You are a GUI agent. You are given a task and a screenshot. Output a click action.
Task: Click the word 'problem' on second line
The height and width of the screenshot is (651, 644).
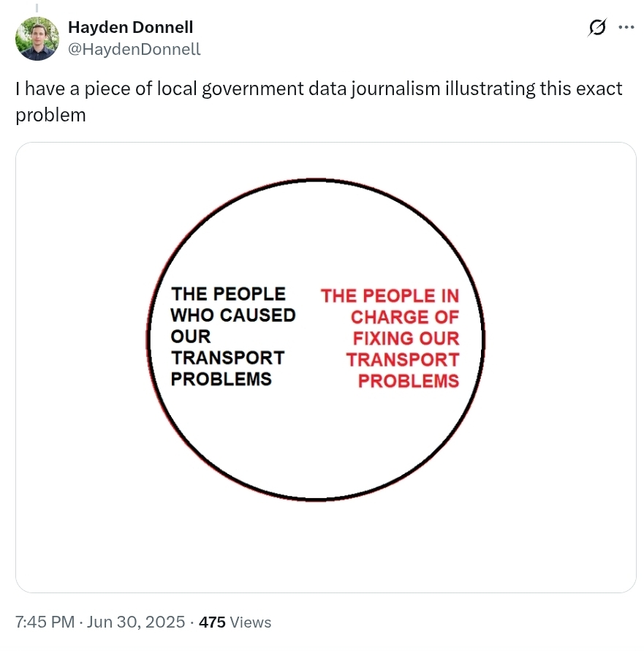(x=50, y=115)
